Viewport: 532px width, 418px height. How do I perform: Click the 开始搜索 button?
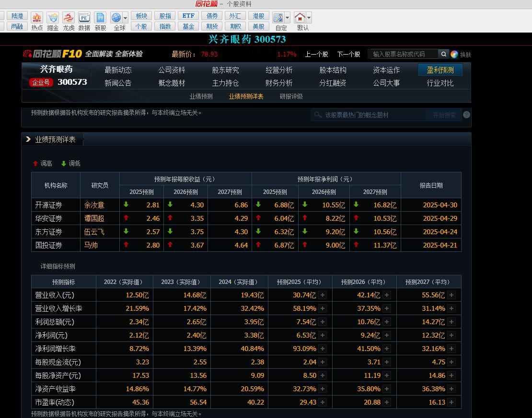pos(444,115)
